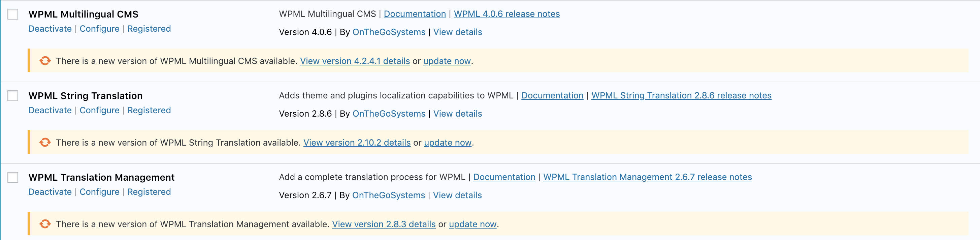This screenshot has width=980, height=240.
Task: Tick the WPML Translation Management checkbox
Action: click(13, 177)
